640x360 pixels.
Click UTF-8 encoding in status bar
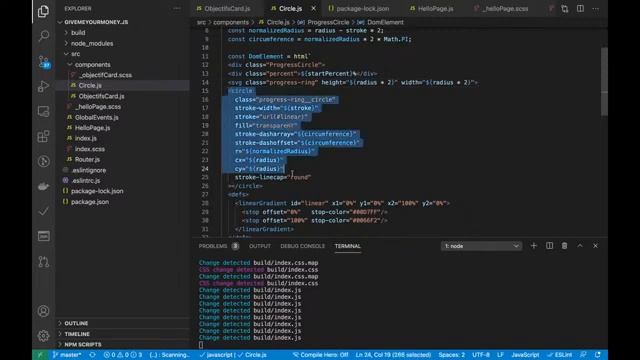click(x=481, y=355)
